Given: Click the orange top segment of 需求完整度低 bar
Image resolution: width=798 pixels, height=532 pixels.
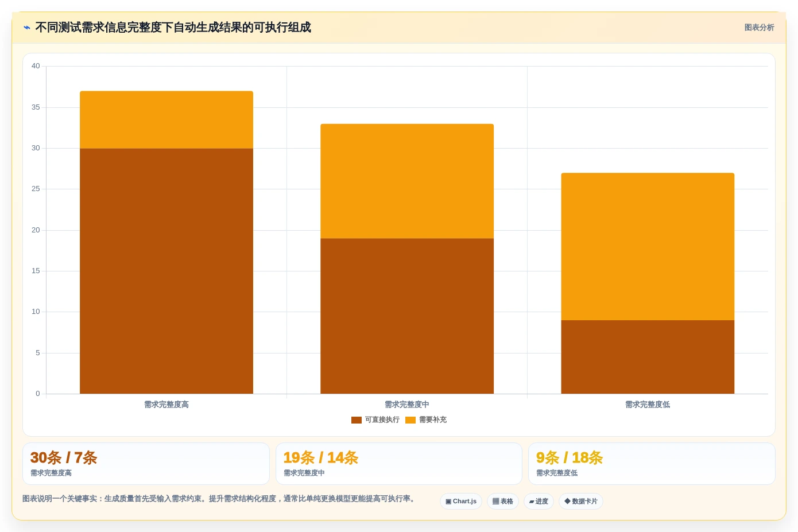Looking at the screenshot, I should (x=648, y=247).
